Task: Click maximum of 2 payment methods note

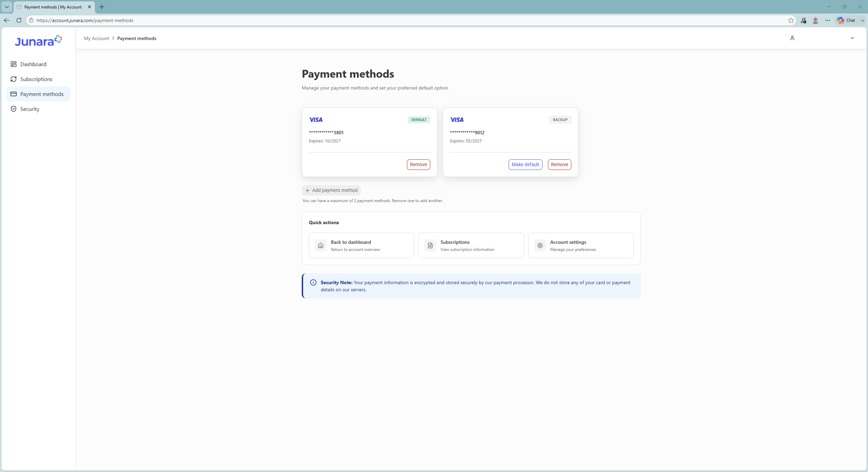Action: pos(373,201)
